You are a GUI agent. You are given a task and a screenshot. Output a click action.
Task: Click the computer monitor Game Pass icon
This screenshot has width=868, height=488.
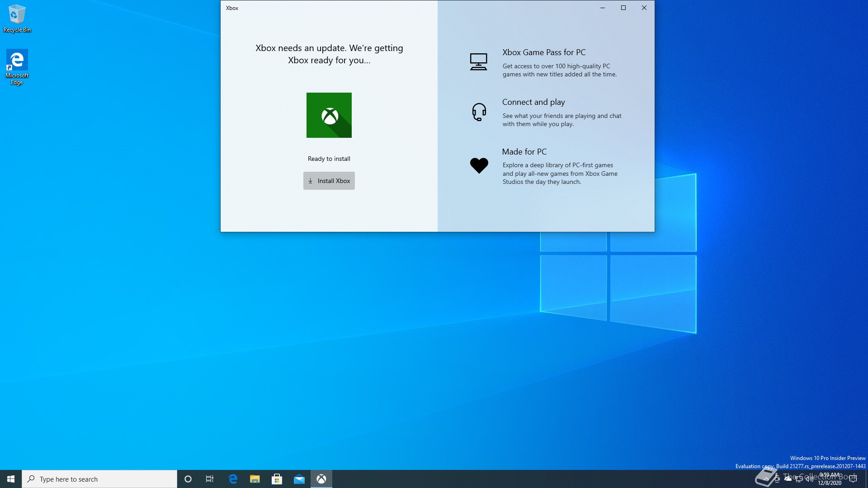point(478,62)
